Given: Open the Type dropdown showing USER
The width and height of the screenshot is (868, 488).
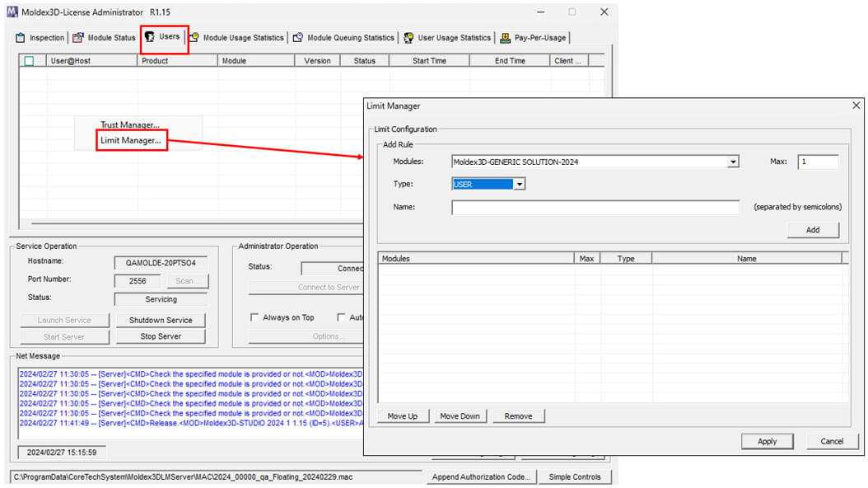Looking at the screenshot, I should pos(519,184).
